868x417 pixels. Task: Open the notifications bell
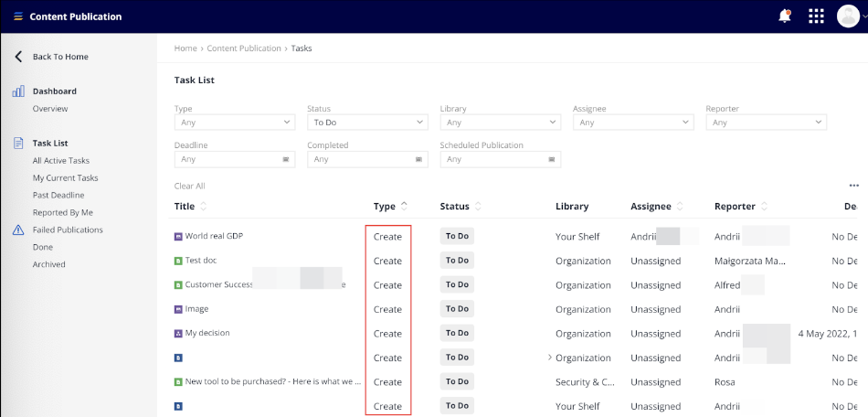pos(785,16)
